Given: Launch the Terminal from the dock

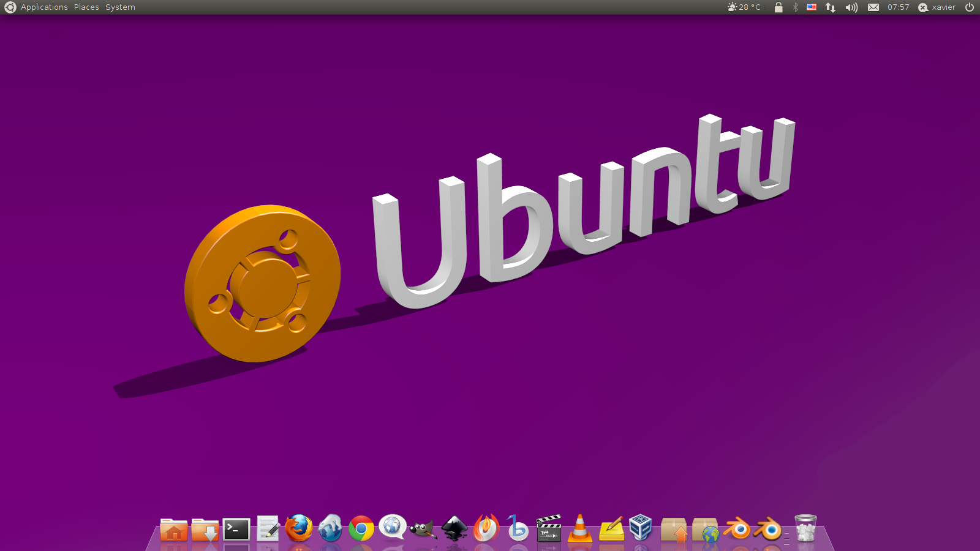Looking at the screenshot, I should (236, 530).
